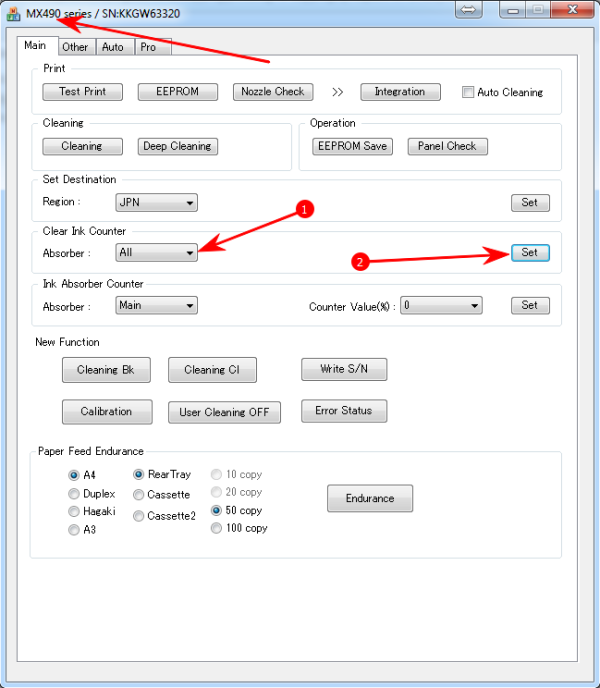This screenshot has height=688, width=600.
Task: Open the Counter Value(%) dropdown
Action: (x=441, y=306)
